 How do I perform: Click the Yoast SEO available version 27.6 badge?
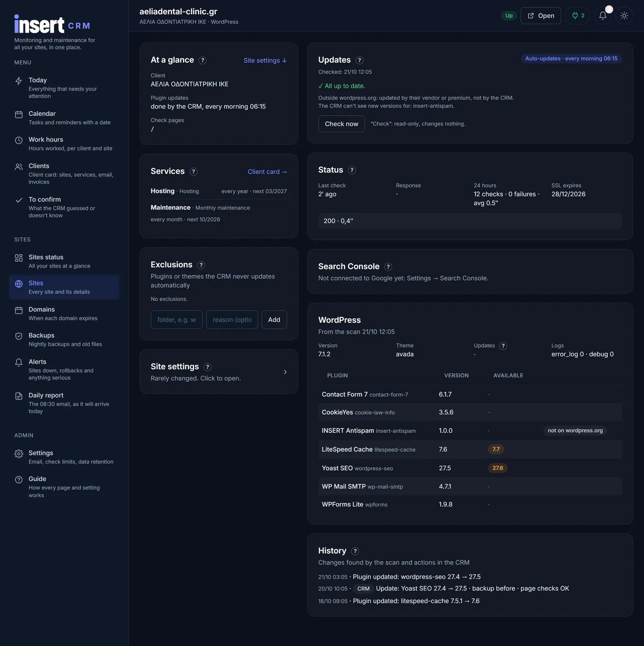(497, 468)
